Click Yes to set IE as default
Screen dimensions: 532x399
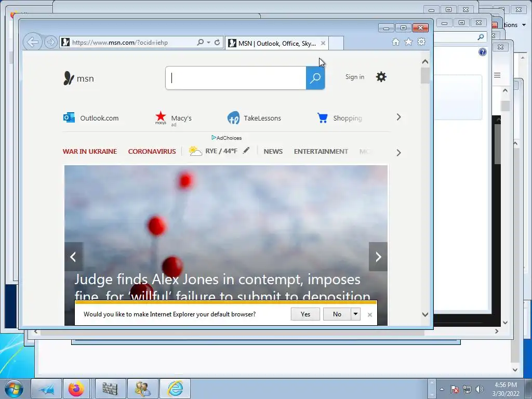coord(305,314)
